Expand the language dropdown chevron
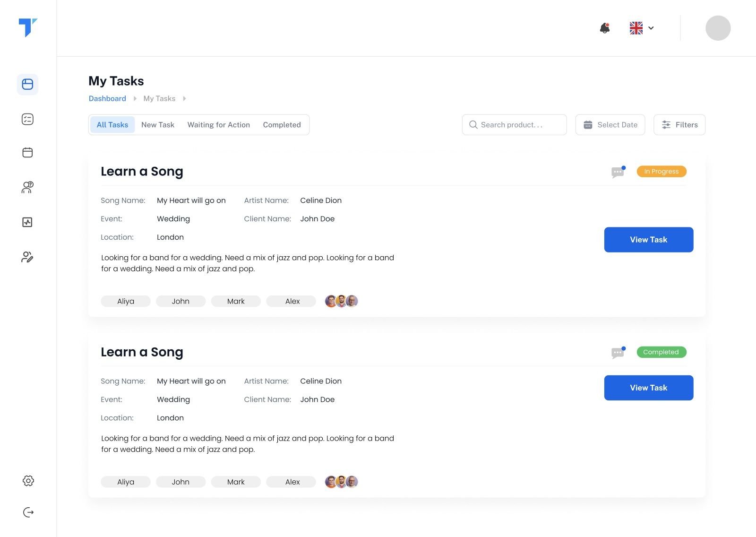Viewport: 756px width, 537px height. pyautogui.click(x=651, y=28)
